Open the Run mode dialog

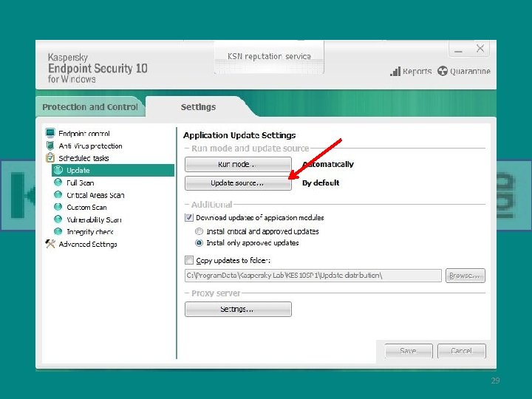238,164
